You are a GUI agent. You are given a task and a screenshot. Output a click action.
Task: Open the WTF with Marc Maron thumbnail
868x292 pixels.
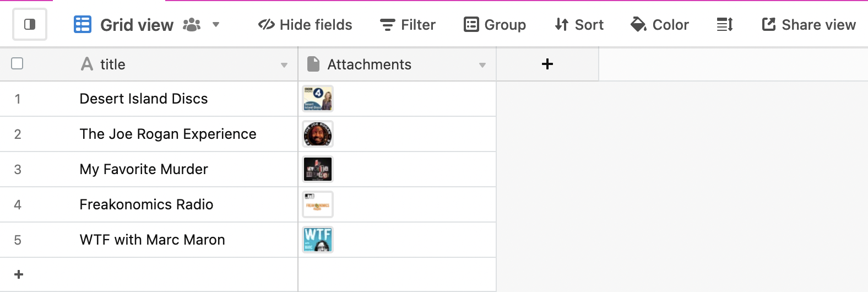[x=318, y=240]
